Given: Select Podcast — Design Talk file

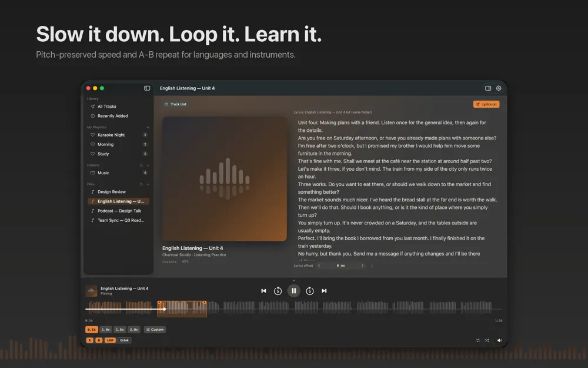Looking at the screenshot, I should coord(118,211).
